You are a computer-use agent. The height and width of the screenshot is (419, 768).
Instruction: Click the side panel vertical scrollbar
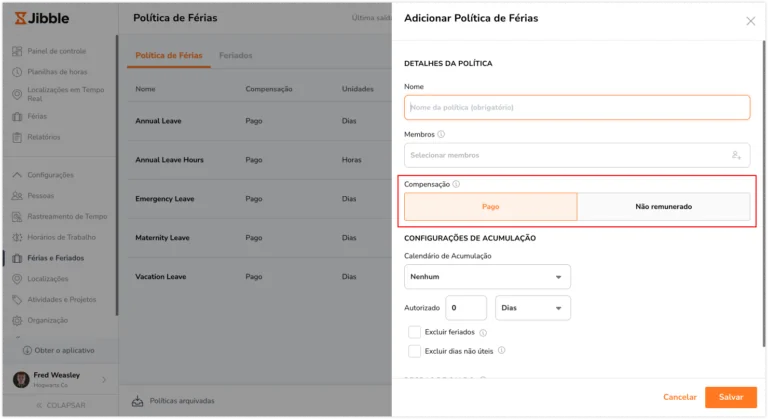coord(764,194)
